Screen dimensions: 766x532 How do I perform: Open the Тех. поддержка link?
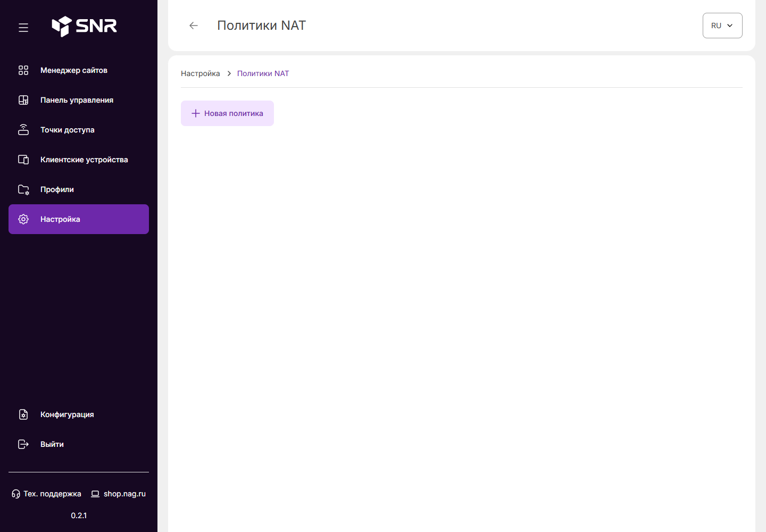pos(47,494)
